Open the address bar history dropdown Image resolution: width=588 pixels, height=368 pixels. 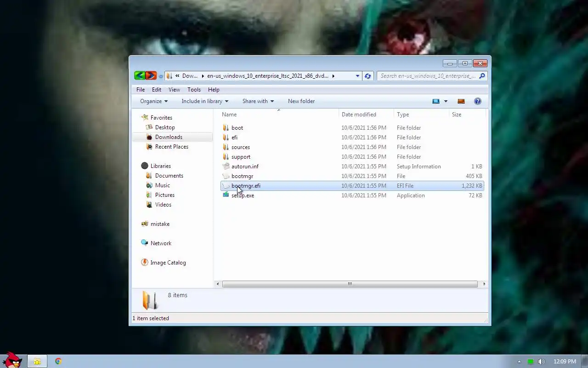[x=357, y=76]
